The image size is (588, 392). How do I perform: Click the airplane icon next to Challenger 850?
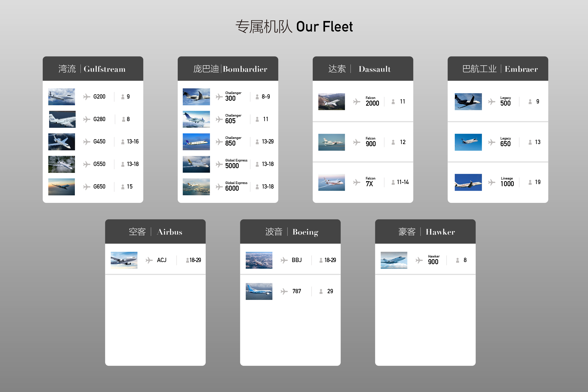219,142
